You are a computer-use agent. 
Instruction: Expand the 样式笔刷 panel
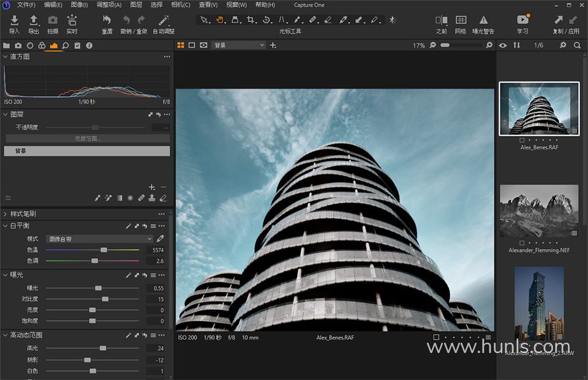click(6, 214)
